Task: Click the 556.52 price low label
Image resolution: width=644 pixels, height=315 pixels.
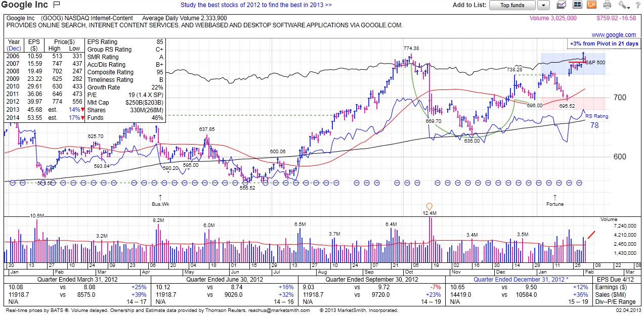Action: tap(247, 188)
